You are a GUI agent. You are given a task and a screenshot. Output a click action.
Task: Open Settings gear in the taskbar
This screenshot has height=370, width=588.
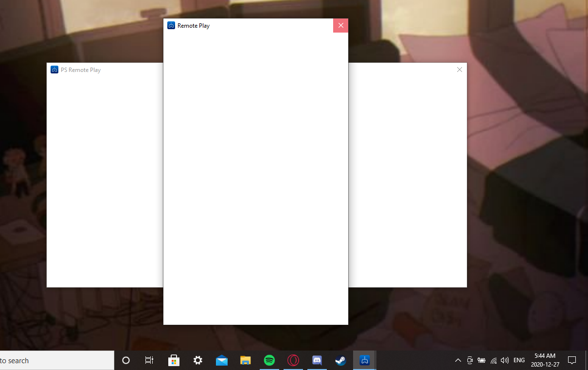[198, 360]
